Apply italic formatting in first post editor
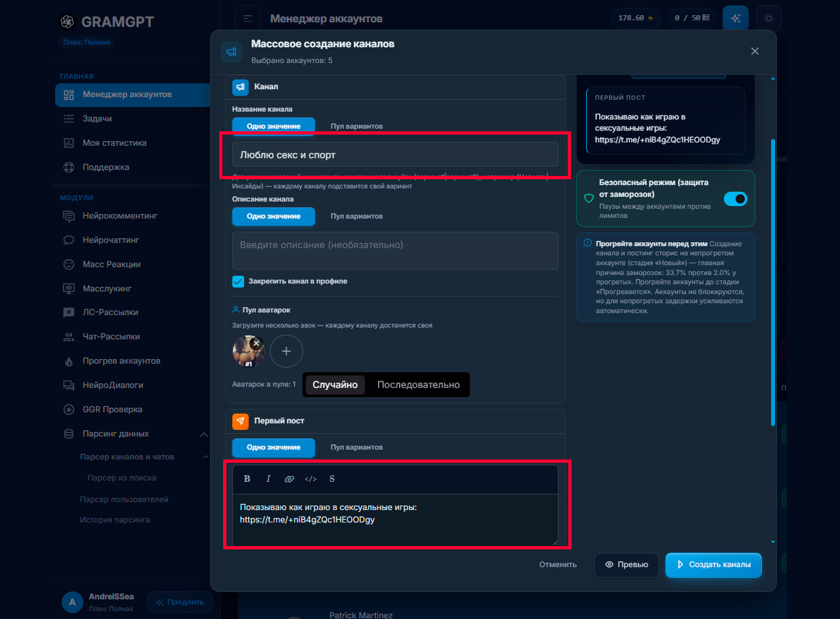Image resolution: width=840 pixels, height=619 pixels. point(268,479)
